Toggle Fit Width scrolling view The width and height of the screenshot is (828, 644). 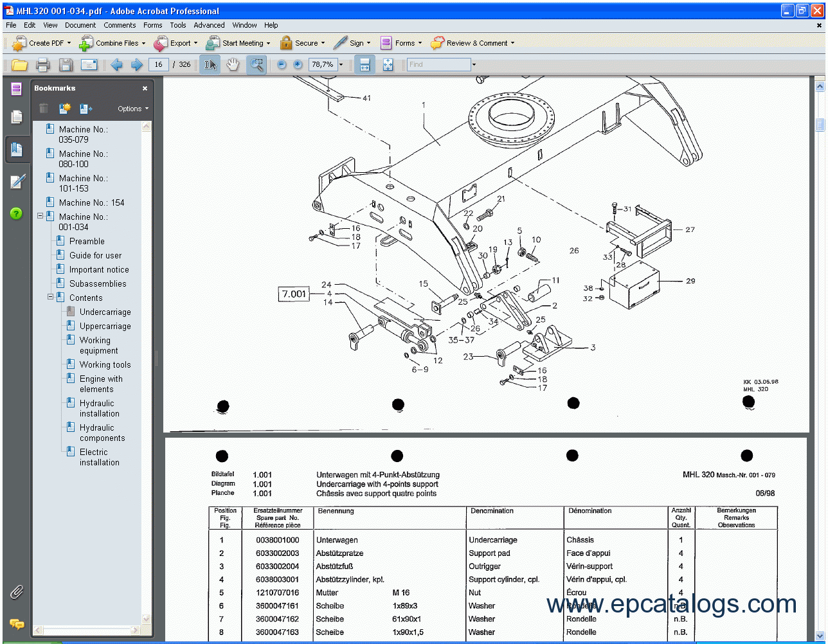pos(364,64)
